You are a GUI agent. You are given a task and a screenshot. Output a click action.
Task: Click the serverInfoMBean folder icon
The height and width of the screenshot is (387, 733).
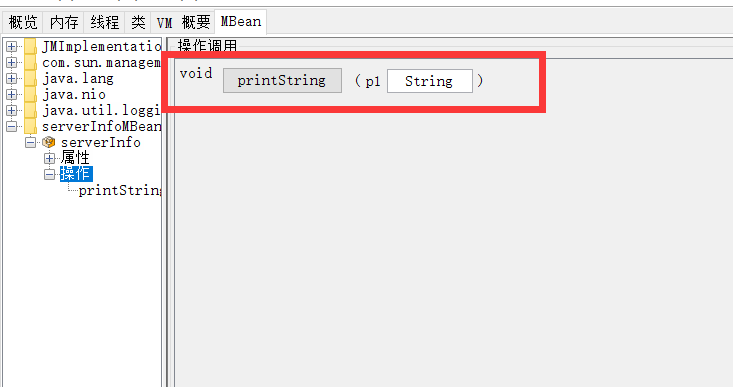click(x=30, y=126)
